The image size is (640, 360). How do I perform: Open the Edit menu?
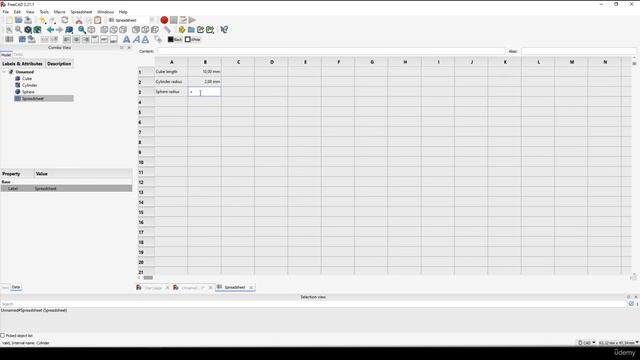[17, 12]
